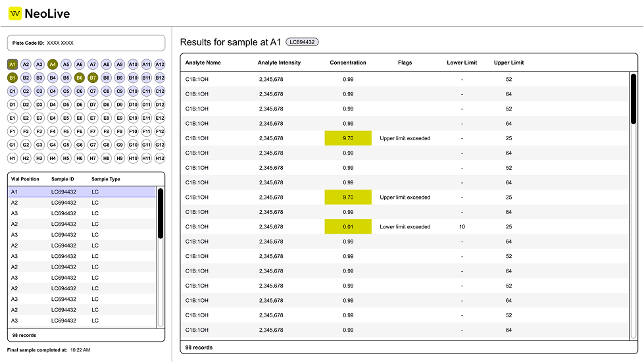Choose well A2 in the plate grid
The image size is (644, 362).
26,65
